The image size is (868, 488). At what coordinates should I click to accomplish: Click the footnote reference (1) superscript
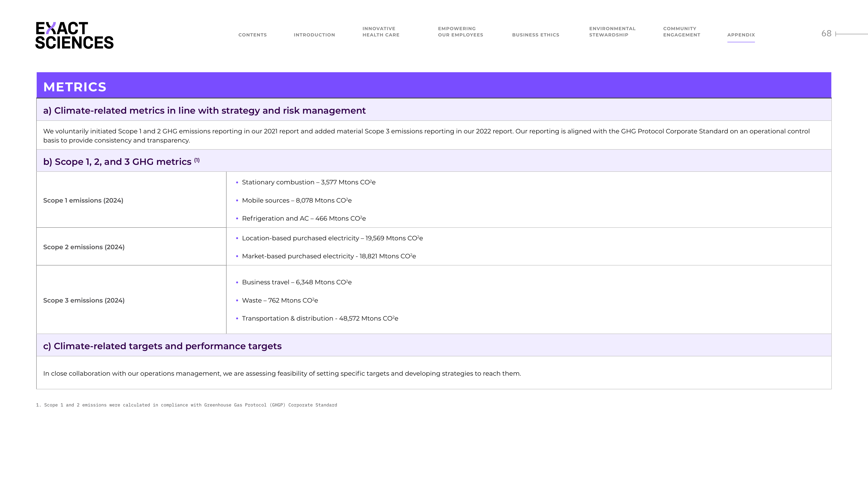197,160
